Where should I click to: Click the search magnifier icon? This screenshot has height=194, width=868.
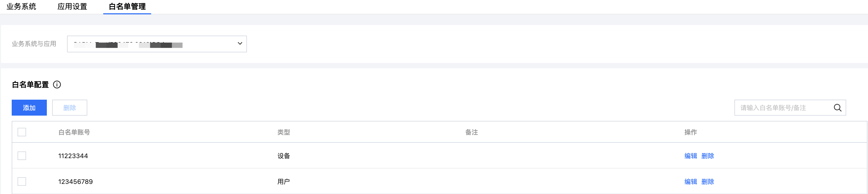pyautogui.click(x=837, y=108)
